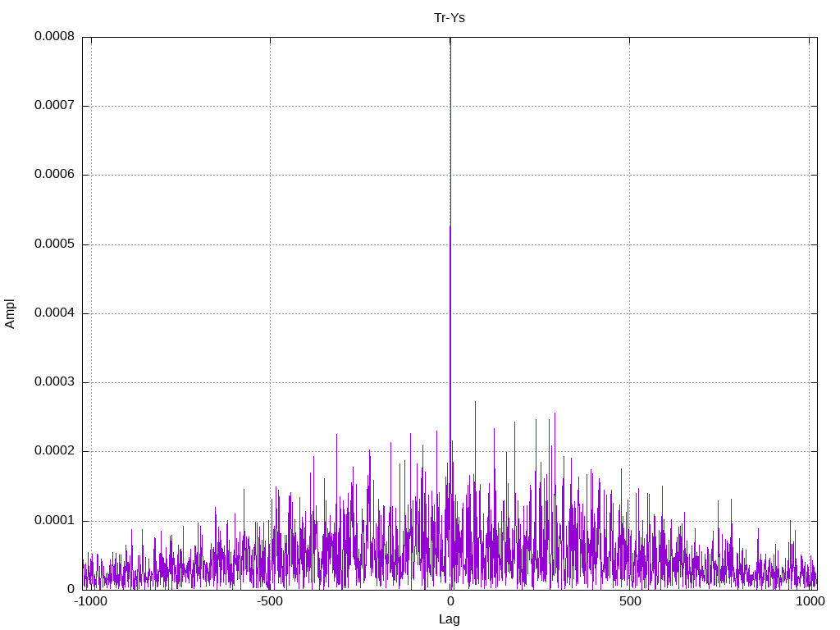Click the tall central peak at lag 0
The image size is (840, 630).
tap(450, 313)
